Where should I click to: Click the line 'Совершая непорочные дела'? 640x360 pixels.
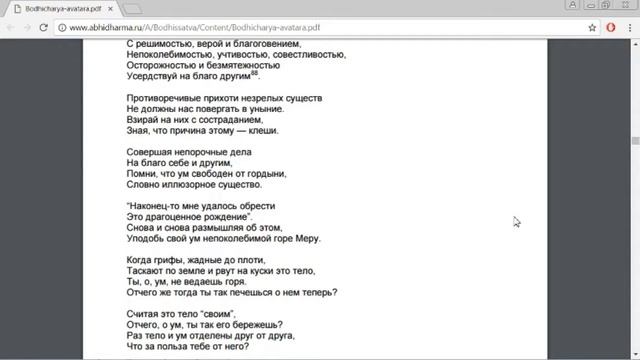[x=189, y=152]
